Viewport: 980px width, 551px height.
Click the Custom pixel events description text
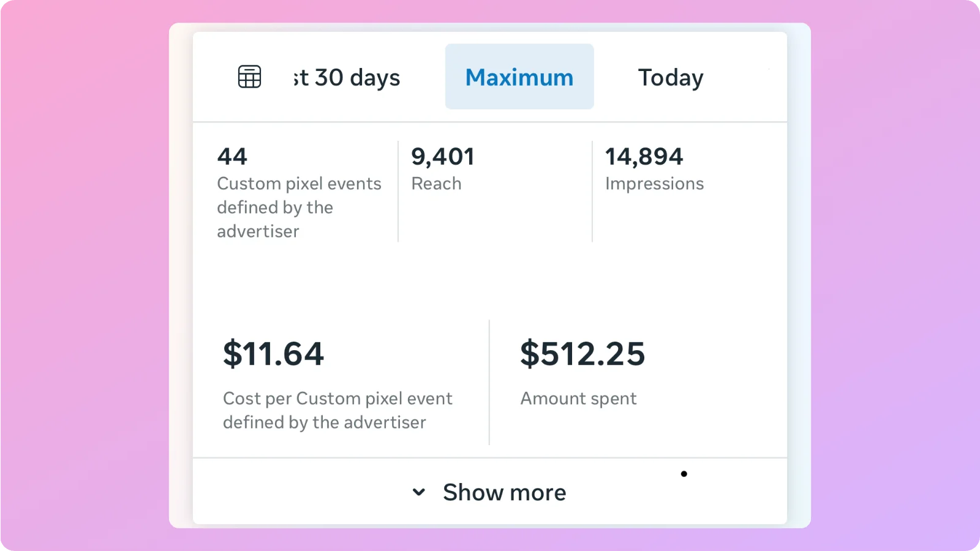299,207
